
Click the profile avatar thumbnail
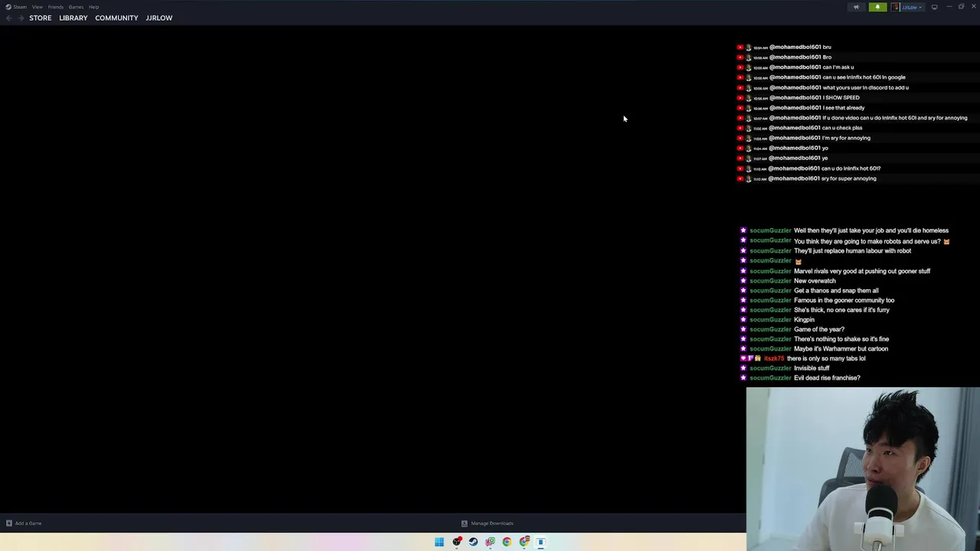[x=895, y=7]
